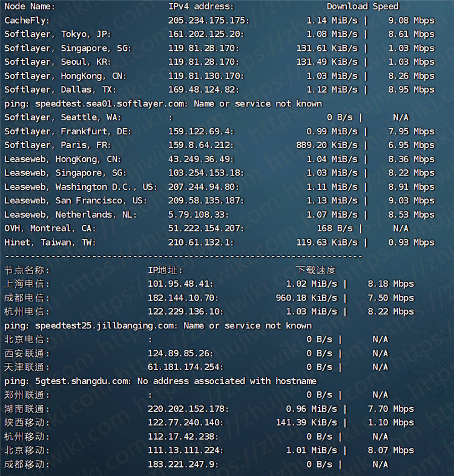Select "OVH, Montreal, CA:" label
Screen dimensions: 454x476
[50, 229]
